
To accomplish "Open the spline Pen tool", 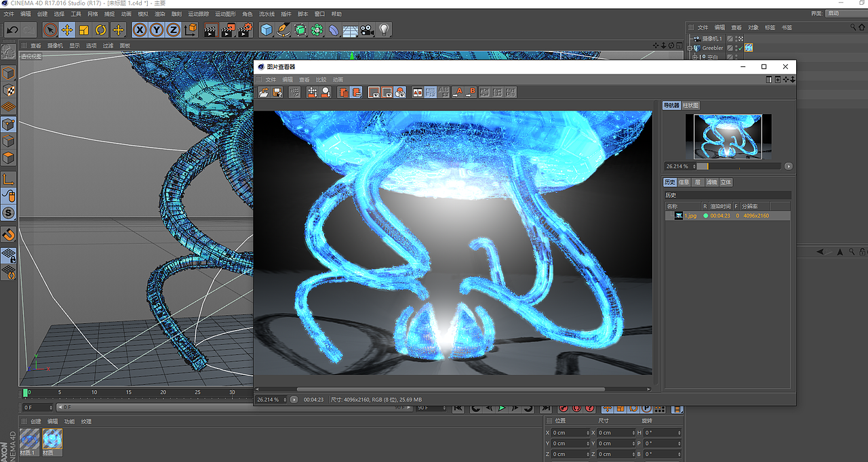I will pos(283,30).
